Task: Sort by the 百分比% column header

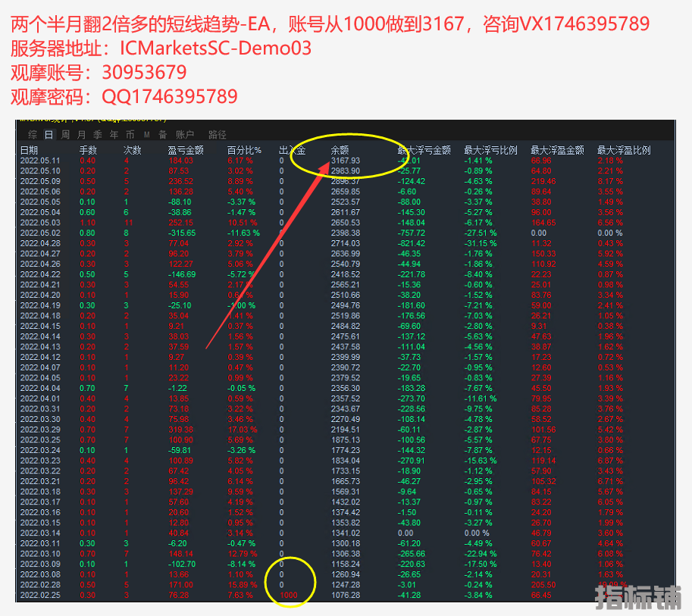Action: 244,150
